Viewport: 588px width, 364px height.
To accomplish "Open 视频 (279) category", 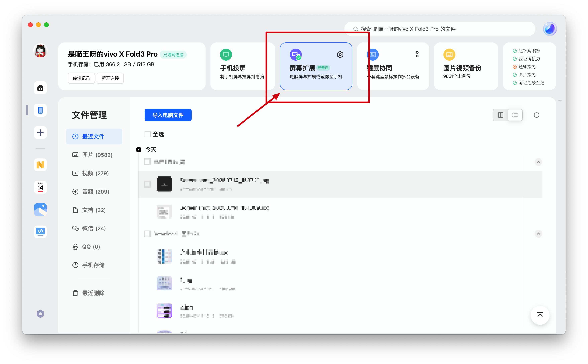I will pos(94,173).
